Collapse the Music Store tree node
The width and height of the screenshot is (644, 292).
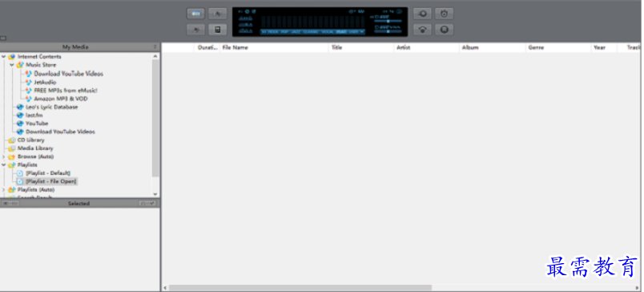12,65
